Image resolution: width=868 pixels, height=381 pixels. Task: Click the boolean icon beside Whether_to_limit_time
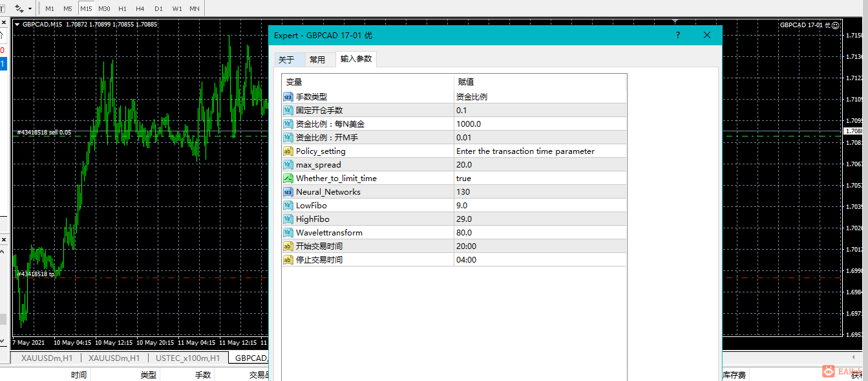288,179
